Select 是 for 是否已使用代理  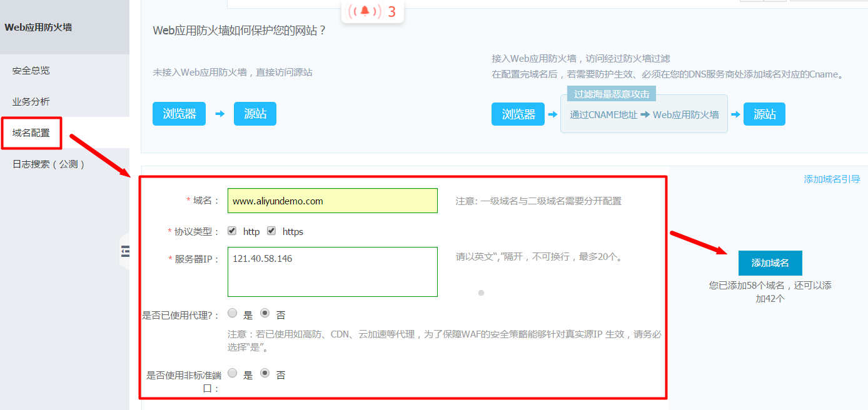pos(233,312)
